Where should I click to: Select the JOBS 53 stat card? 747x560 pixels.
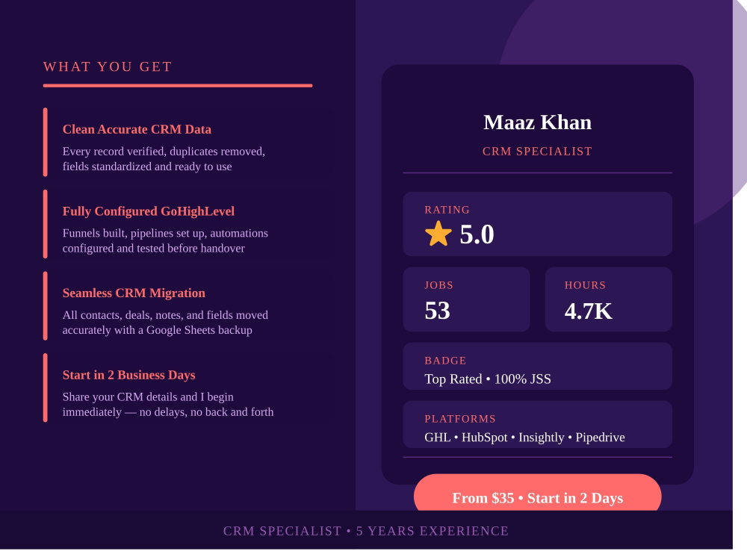coord(466,299)
